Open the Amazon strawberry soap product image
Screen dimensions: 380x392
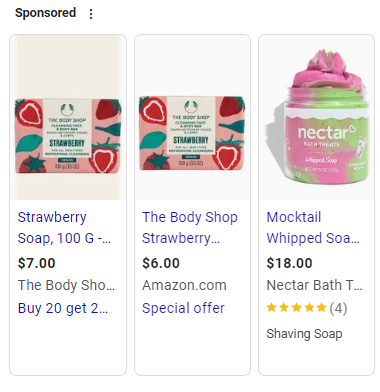pos(192,117)
